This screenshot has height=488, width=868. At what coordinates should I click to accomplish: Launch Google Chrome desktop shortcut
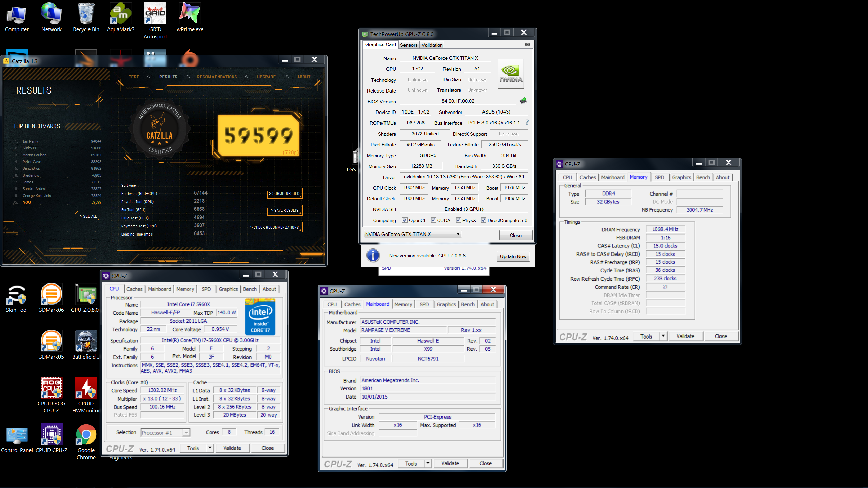pos(86,442)
